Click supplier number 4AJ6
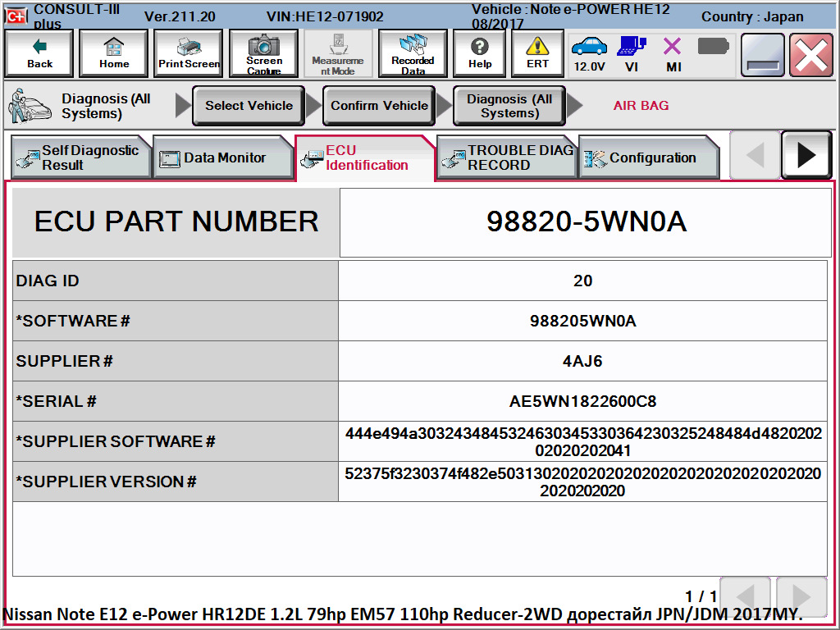 [583, 361]
